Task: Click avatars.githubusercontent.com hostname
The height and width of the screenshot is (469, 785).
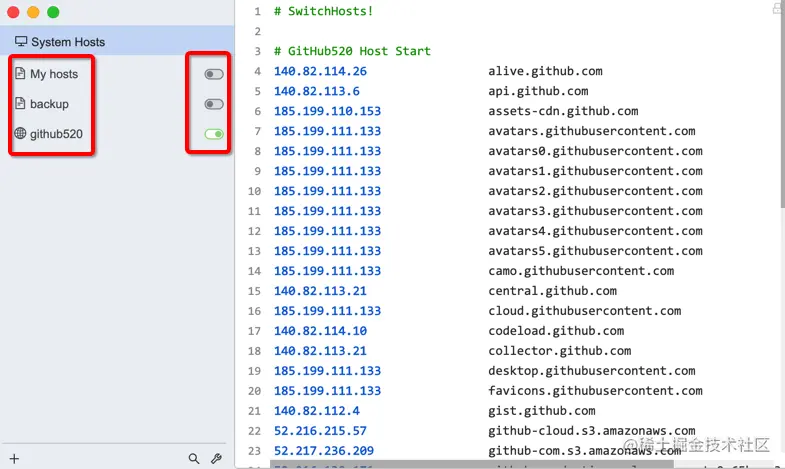Action: point(592,131)
